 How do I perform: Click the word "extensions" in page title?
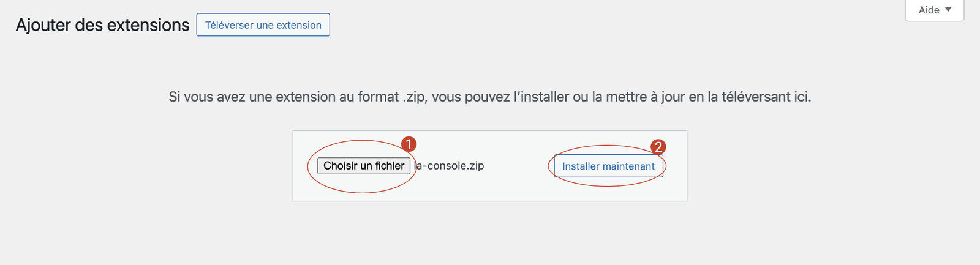point(148,25)
